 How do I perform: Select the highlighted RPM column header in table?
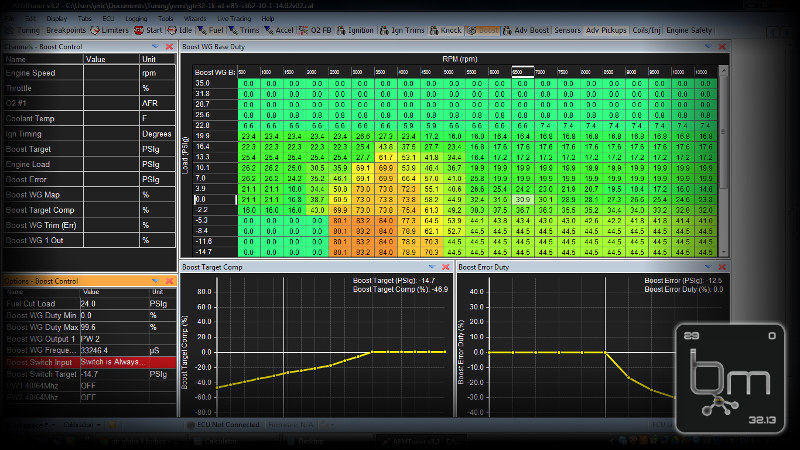522,72
